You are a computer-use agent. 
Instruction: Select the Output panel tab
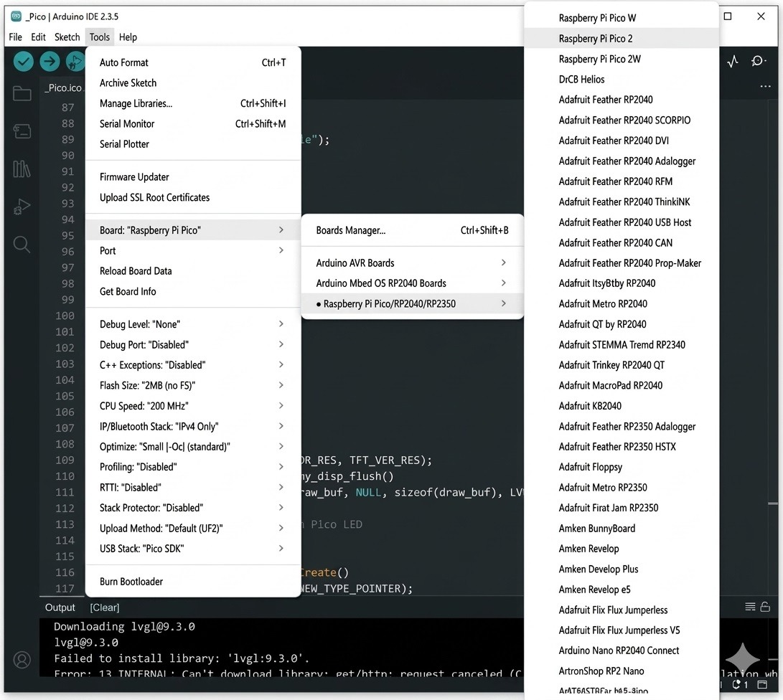[60, 607]
